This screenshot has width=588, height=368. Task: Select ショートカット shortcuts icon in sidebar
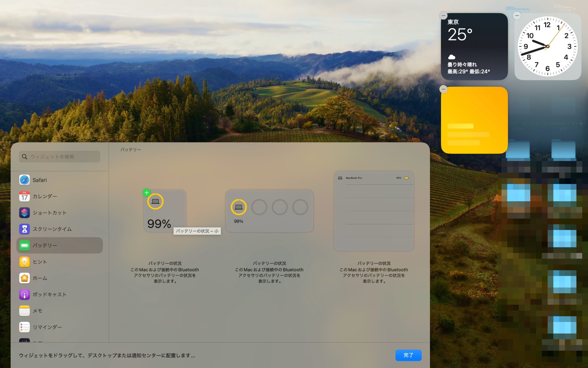click(24, 213)
